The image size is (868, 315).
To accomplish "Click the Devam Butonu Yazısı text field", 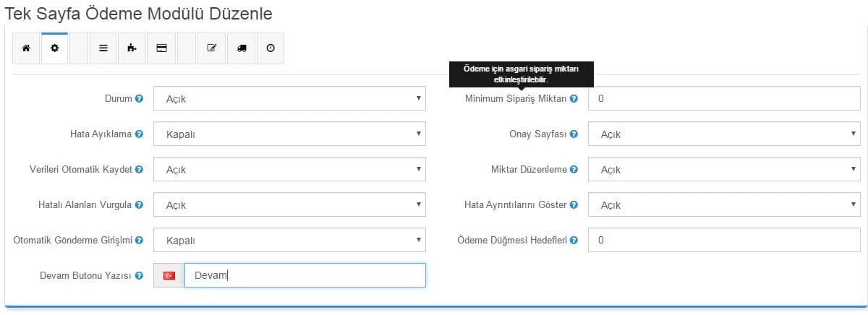I will coord(305,275).
